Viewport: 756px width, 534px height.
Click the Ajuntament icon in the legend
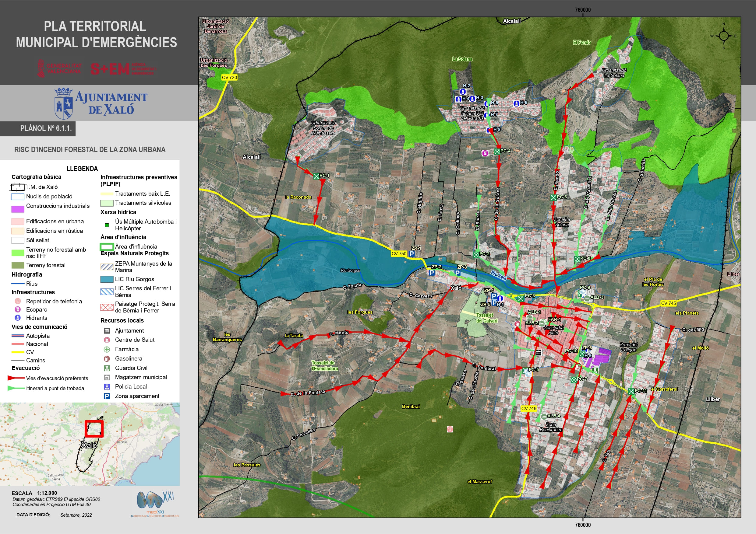(107, 330)
